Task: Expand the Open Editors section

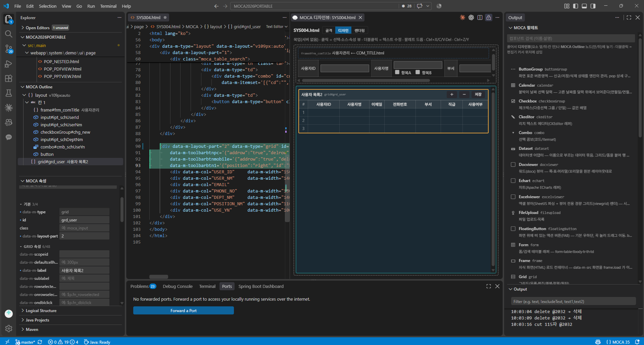Action: (x=38, y=28)
